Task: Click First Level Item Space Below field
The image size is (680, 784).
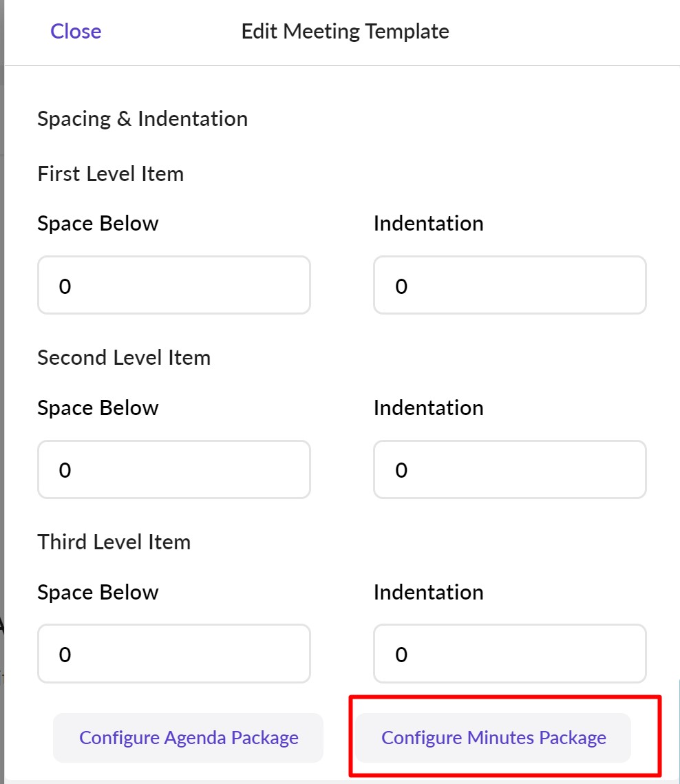Action: 174,286
